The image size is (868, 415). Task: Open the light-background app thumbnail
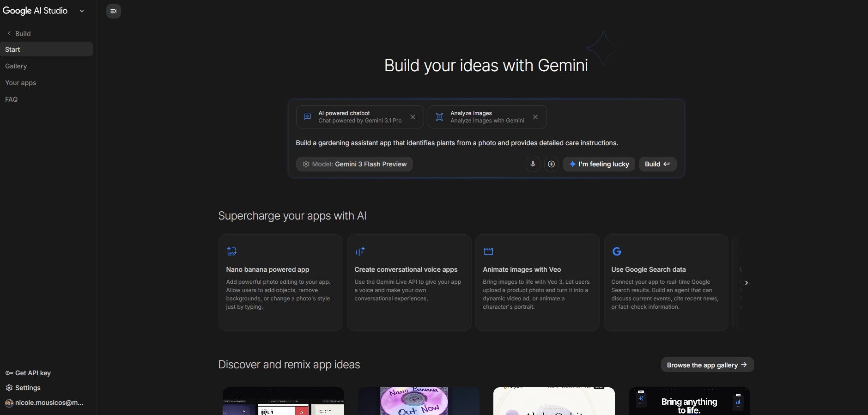pos(554,401)
